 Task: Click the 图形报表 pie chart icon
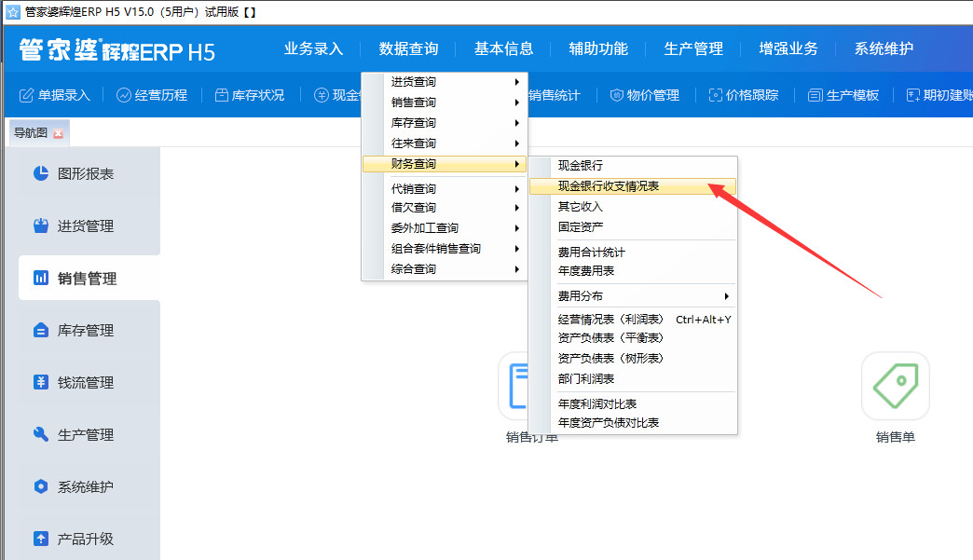click(x=41, y=173)
